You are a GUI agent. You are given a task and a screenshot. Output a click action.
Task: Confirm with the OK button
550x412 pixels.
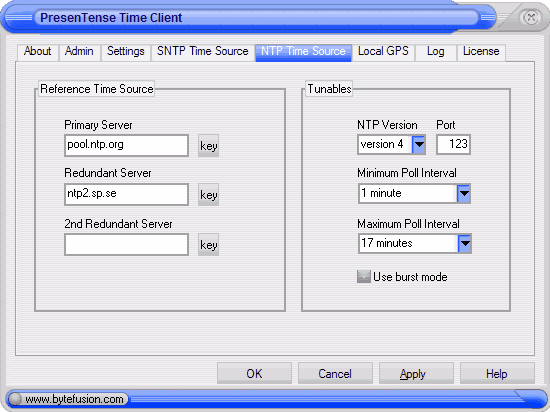coord(254,373)
